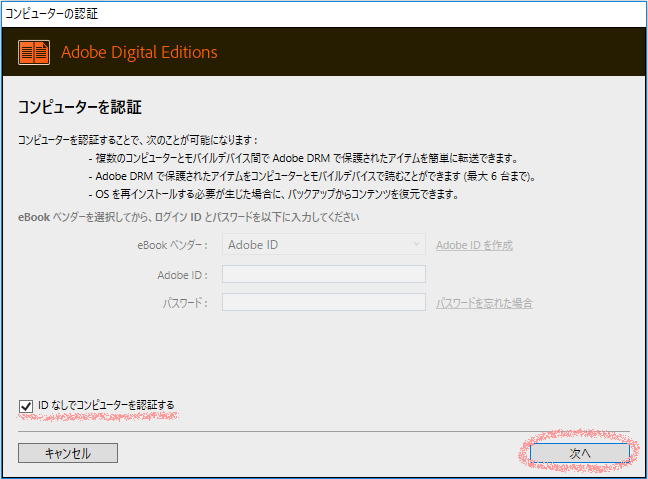Click the 'Adobe ID を作成' link
The image size is (648, 479).
(x=474, y=245)
